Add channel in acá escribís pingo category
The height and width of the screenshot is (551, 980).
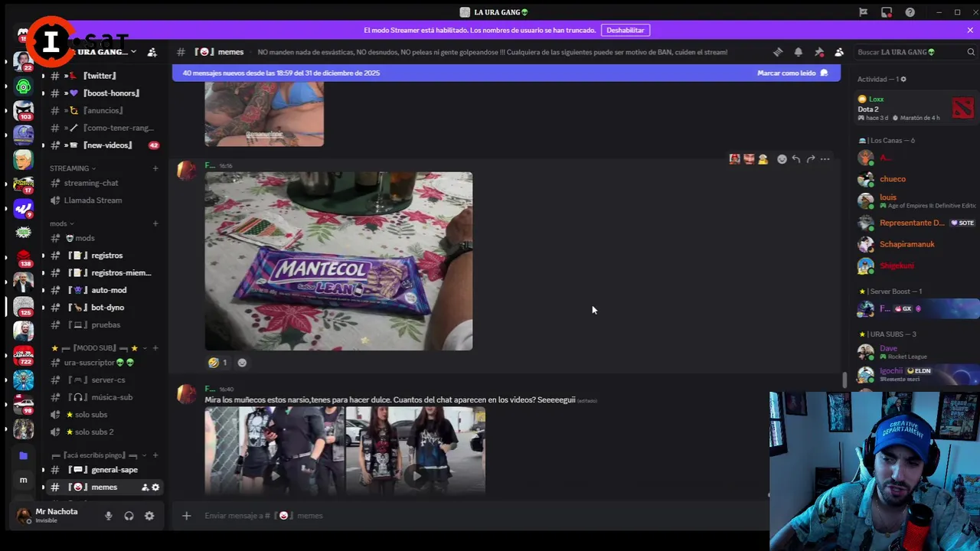click(155, 455)
